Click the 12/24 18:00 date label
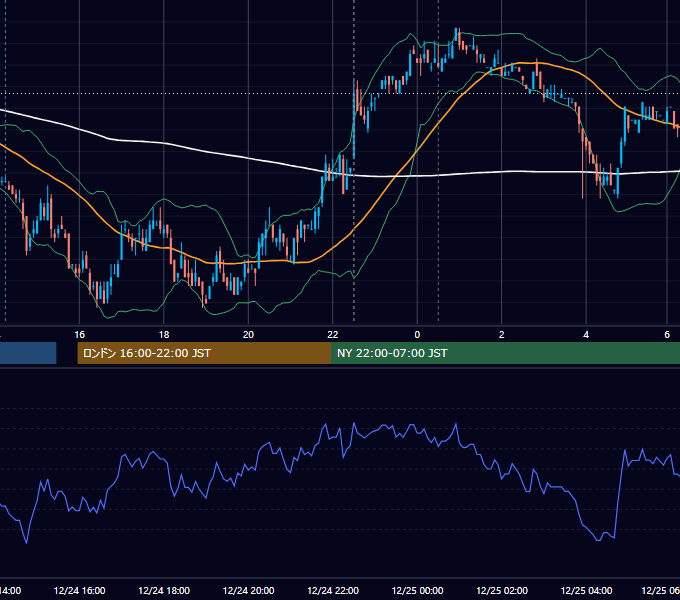Image resolution: width=680 pixels, height=600 pixels. point(164,590)
